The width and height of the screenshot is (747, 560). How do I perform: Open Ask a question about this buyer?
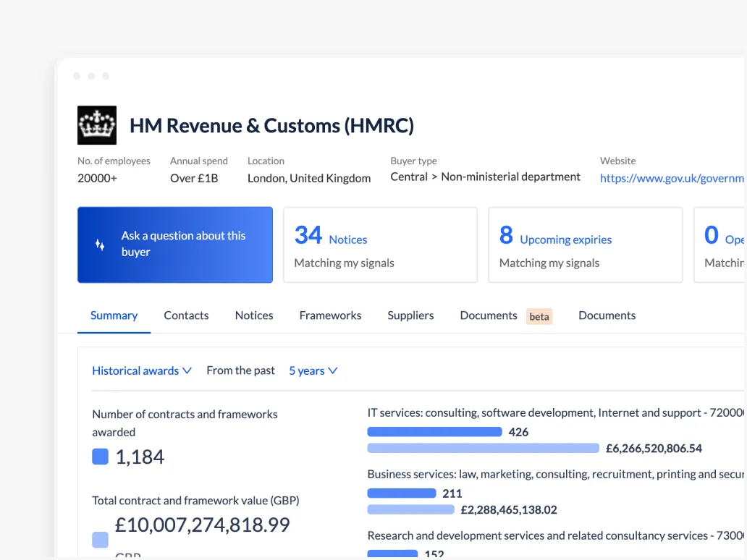click(175, 245)
